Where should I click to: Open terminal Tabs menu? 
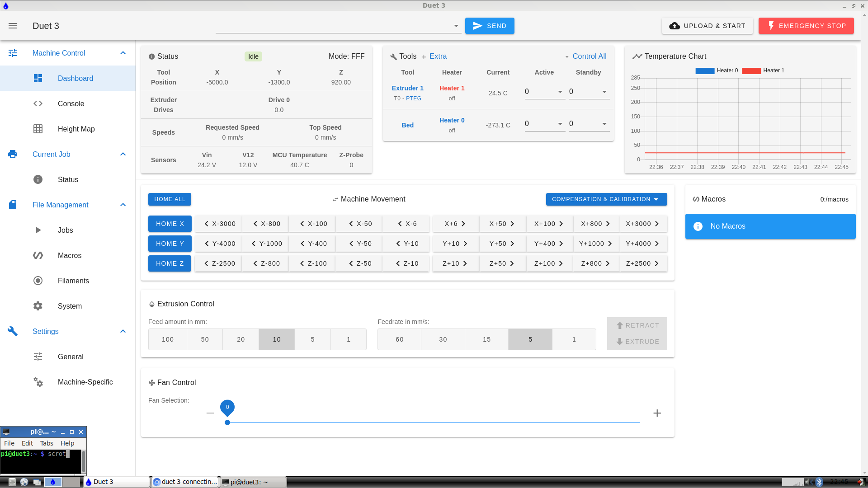47,443
